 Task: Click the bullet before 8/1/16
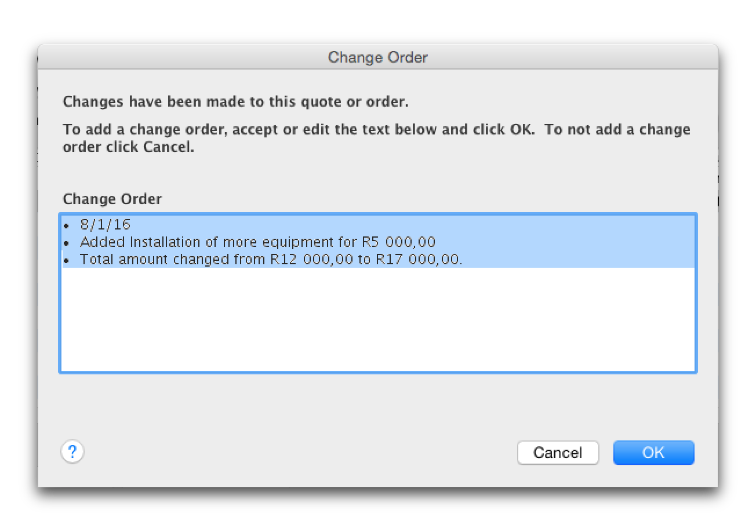(67, 225)
